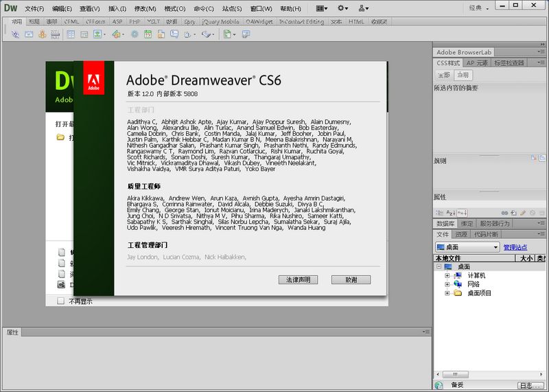Click the globe icon in the files status bar
Screen dimensions: 549x392
(439, 385)
